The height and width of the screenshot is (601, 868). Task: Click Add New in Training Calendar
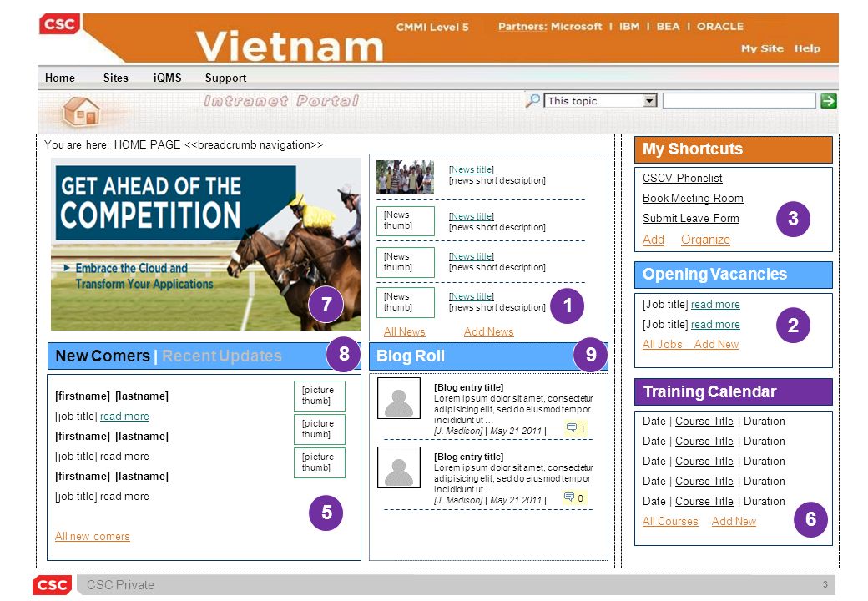[x=734, y=522]
